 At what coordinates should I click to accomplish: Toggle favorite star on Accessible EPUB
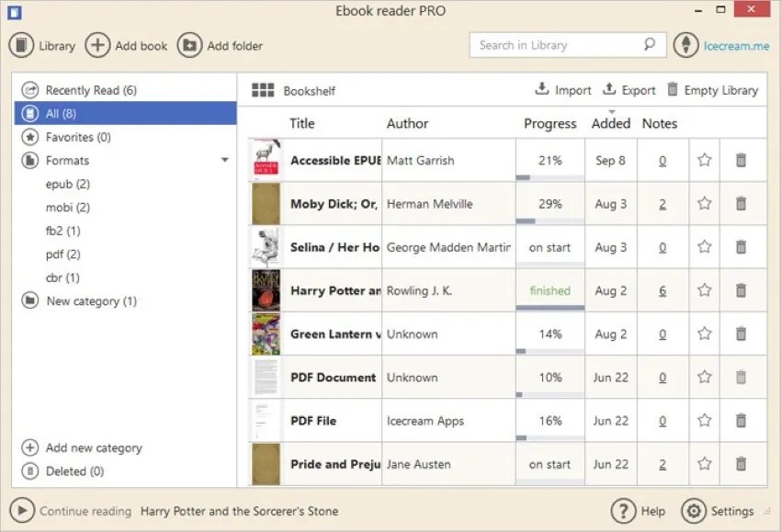click(x=704, y=160)
